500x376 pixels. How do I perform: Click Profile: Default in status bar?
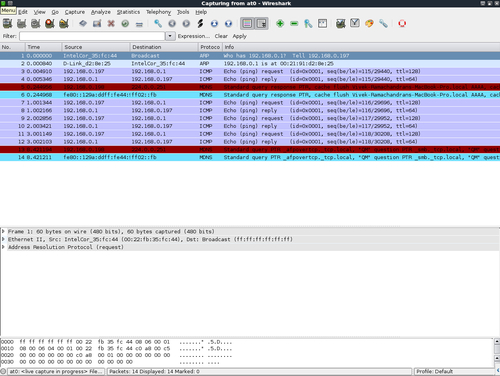434,371
